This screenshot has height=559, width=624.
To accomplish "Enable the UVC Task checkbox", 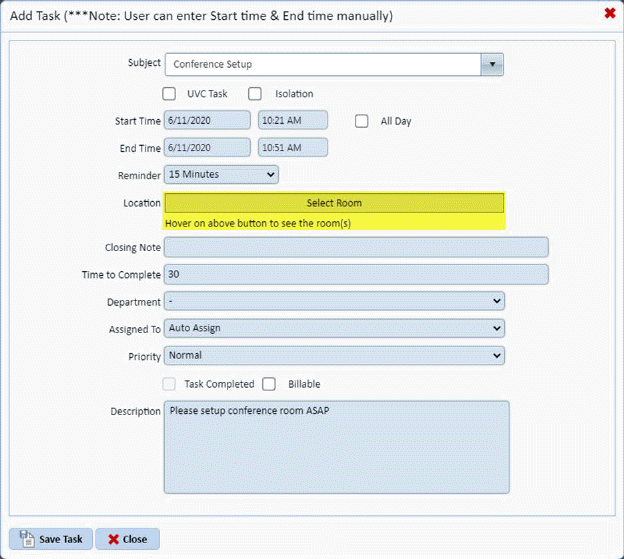I will point(169,94).
